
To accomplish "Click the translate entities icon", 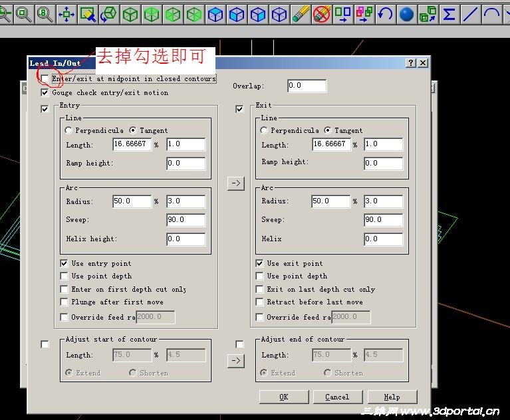I will pos(343,15).
